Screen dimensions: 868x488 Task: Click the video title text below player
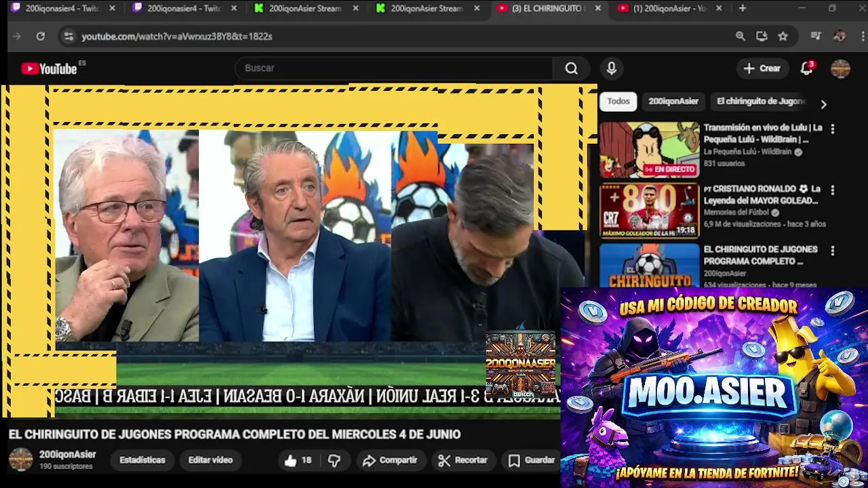point(235,434)
